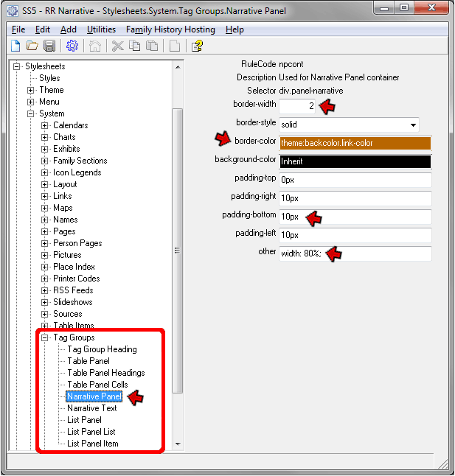Image resolution: width=455 pixels, height=476 pixels.
Task: Click the padding-top input field
Action: (355, 180)
